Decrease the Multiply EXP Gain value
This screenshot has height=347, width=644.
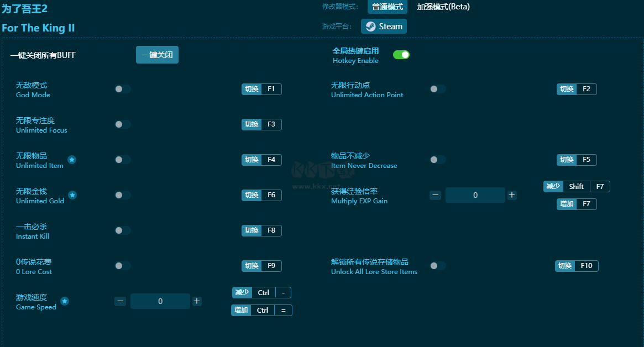pos(436,195)
